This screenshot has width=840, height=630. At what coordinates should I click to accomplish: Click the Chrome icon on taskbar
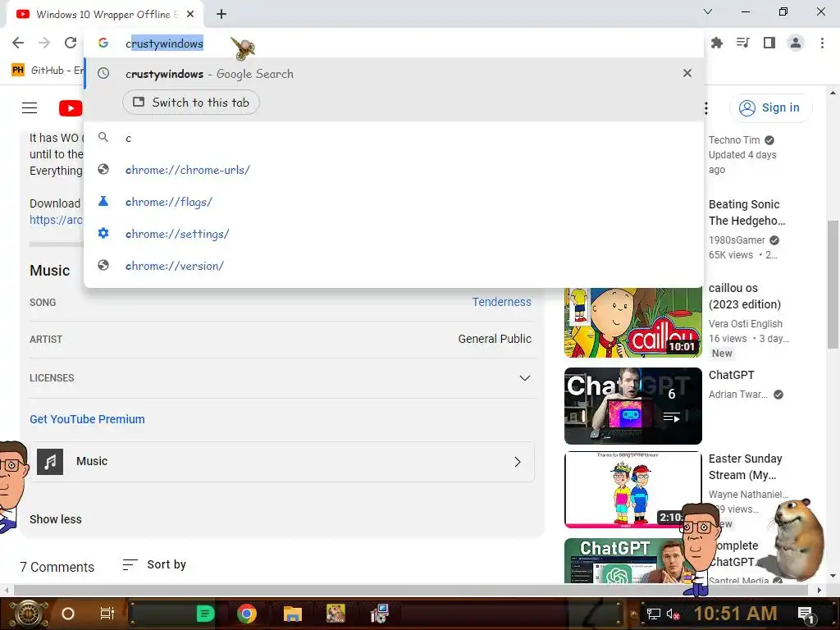point(246,614)
